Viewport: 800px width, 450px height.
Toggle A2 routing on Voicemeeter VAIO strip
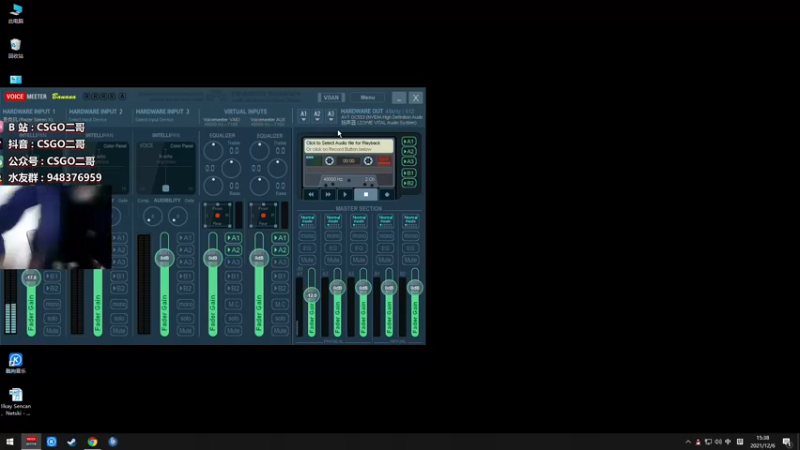pos(233,250)
